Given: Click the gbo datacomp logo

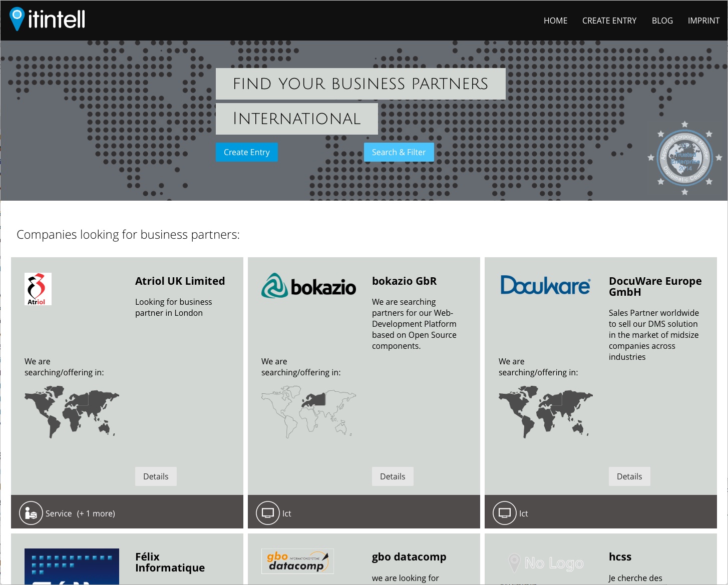Looking at the screenshot, I should 297,561.
